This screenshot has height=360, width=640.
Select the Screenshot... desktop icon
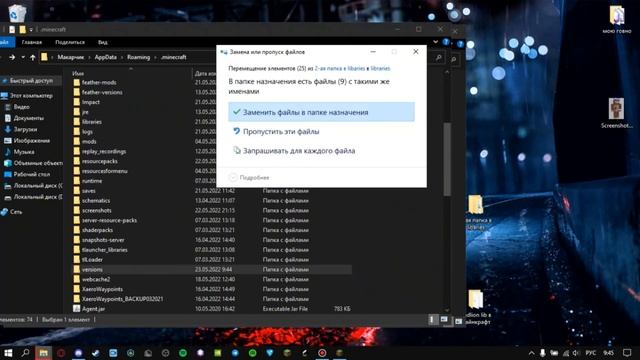click(x=616, y=113)
